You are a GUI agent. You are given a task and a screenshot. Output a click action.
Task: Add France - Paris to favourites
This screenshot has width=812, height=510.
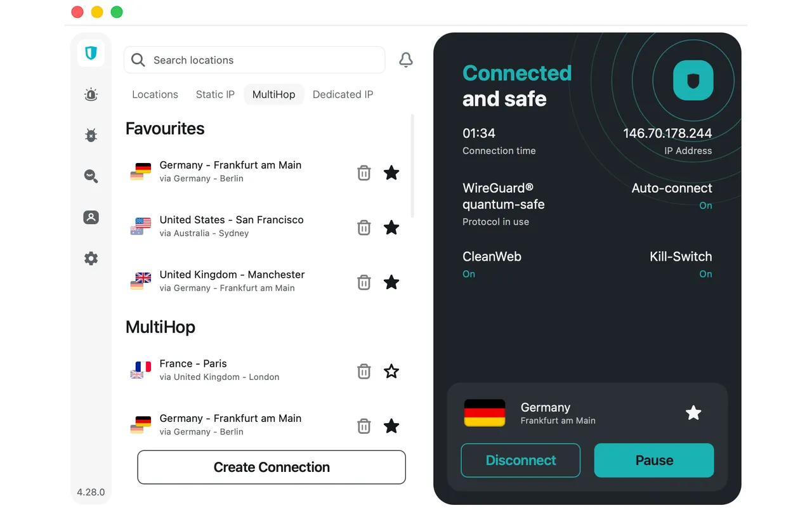point(391,371)
